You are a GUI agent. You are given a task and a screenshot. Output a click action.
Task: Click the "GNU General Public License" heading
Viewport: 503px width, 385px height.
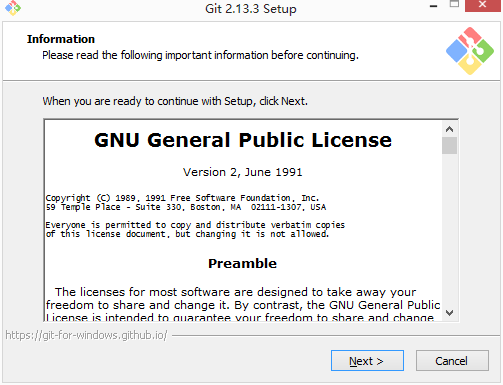243,140
